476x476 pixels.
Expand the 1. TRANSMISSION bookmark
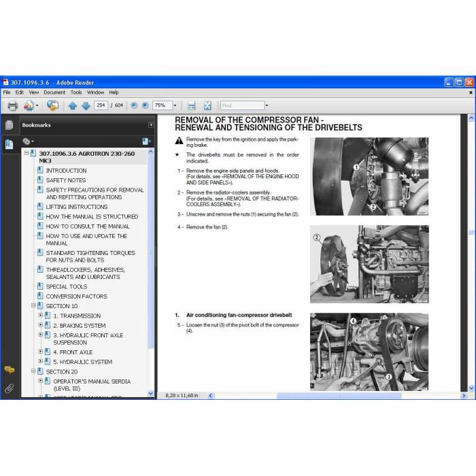click(x=40, y=315)
